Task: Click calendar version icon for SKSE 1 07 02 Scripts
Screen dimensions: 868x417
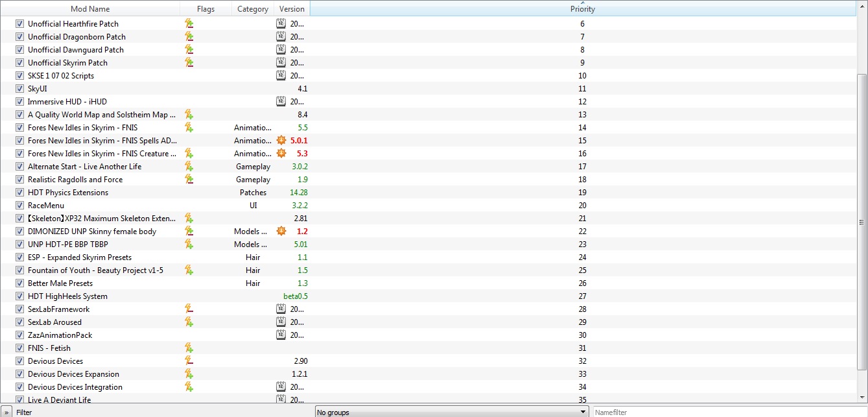Action: coord(281,75)
